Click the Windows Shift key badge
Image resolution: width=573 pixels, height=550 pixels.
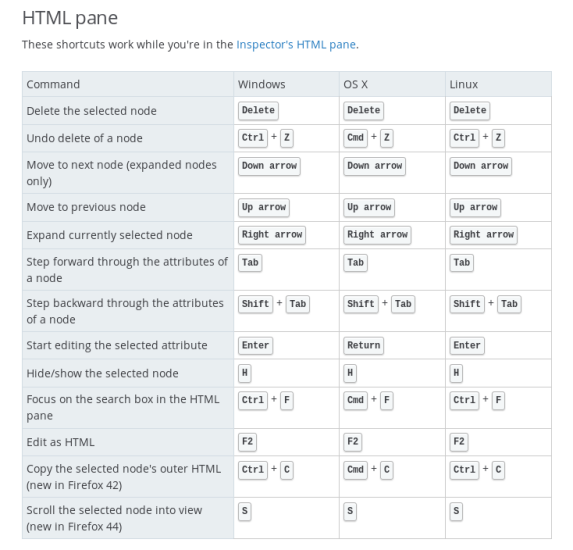coord(255,304)
